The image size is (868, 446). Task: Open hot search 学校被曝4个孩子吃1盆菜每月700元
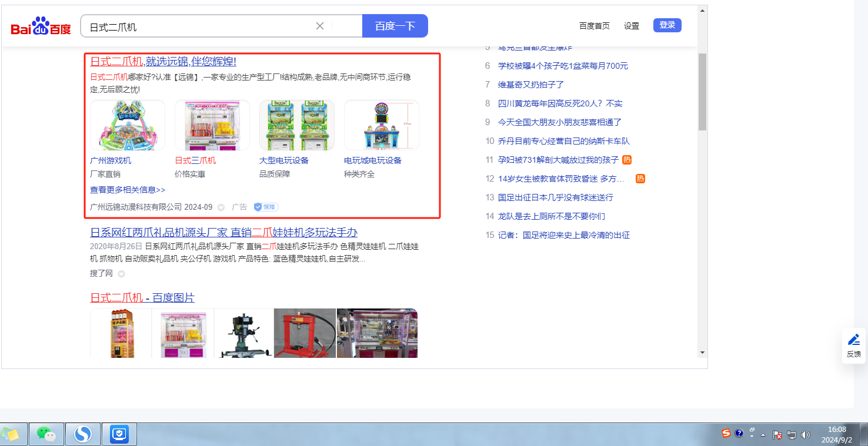click(x=563, y=66)
